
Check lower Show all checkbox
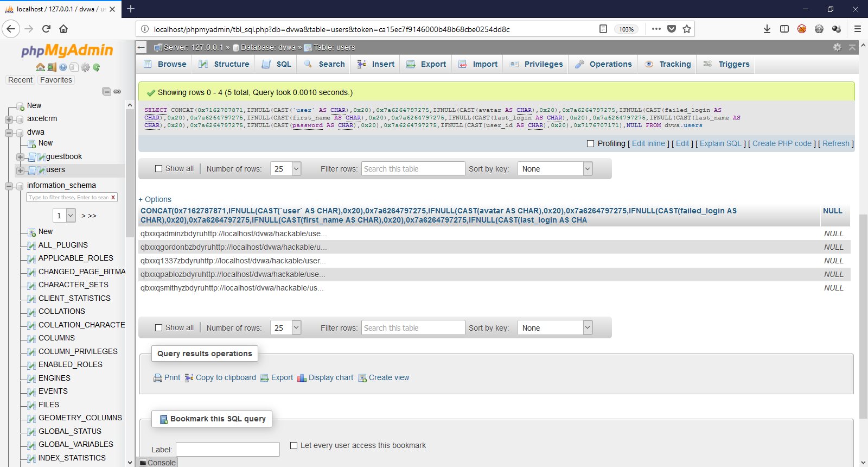click(x=159, y=328)
